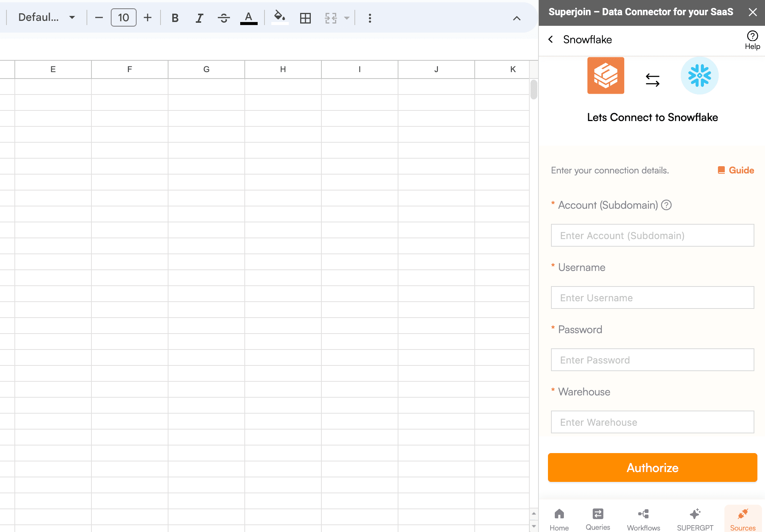Select column E header
765x532 pixels.
coord(53,69)
